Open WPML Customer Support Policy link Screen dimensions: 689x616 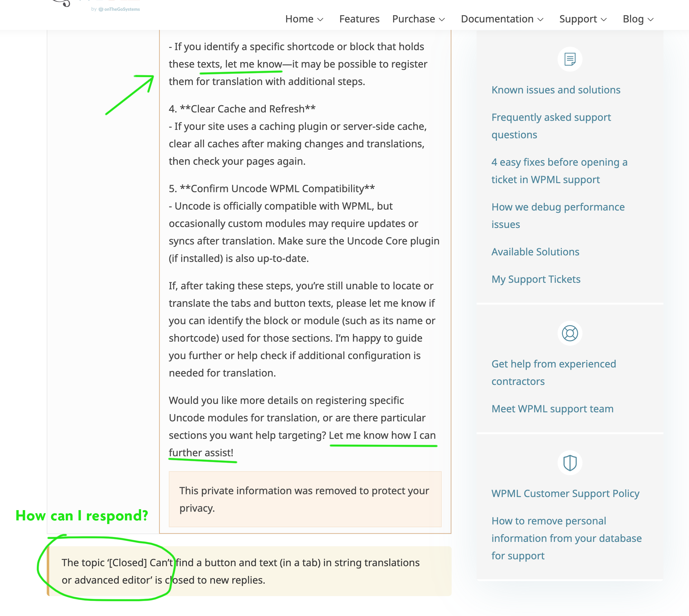[565, 494]
